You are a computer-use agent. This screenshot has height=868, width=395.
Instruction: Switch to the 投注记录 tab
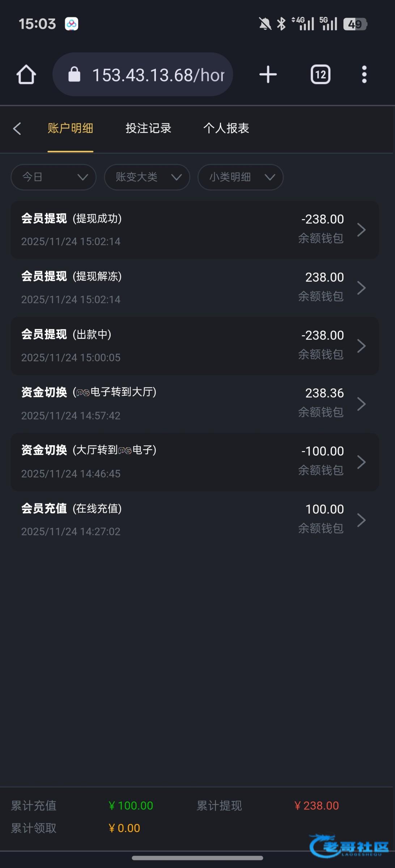(148, 128)
